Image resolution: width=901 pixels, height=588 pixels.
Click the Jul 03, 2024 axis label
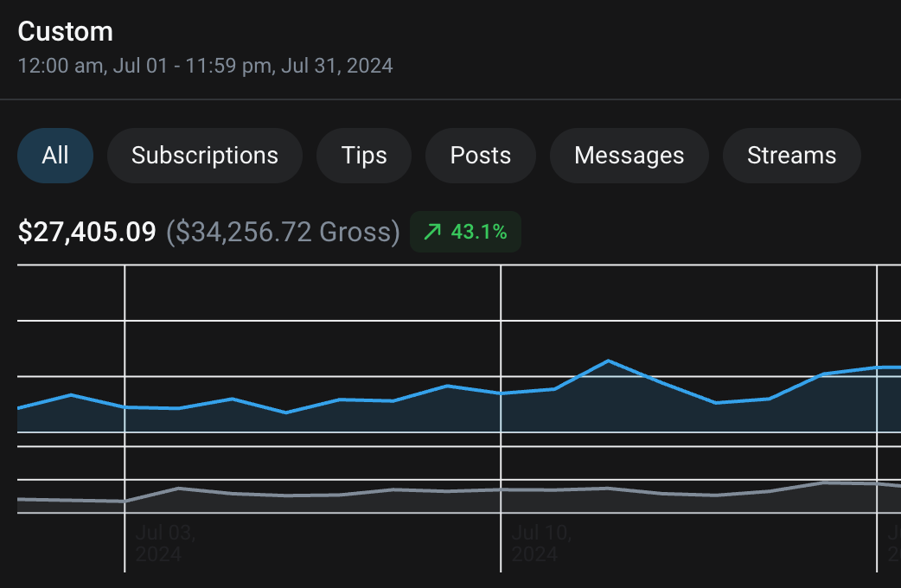[165, 543]
